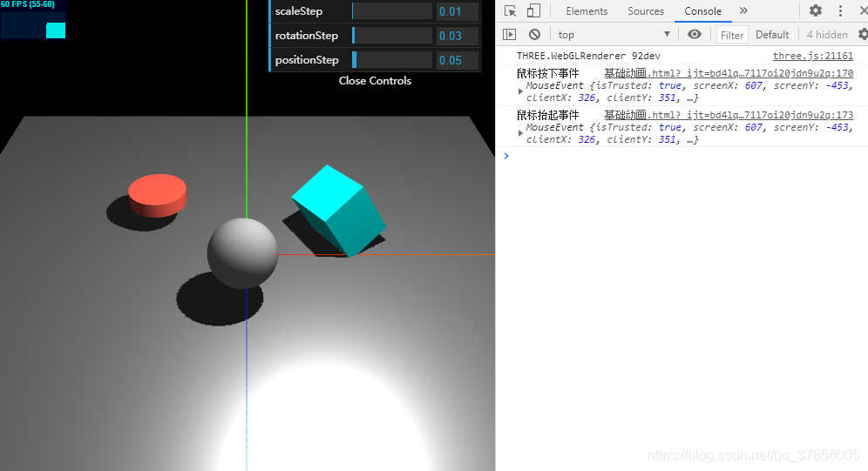Click the FPS stats panel

(33, 20)
